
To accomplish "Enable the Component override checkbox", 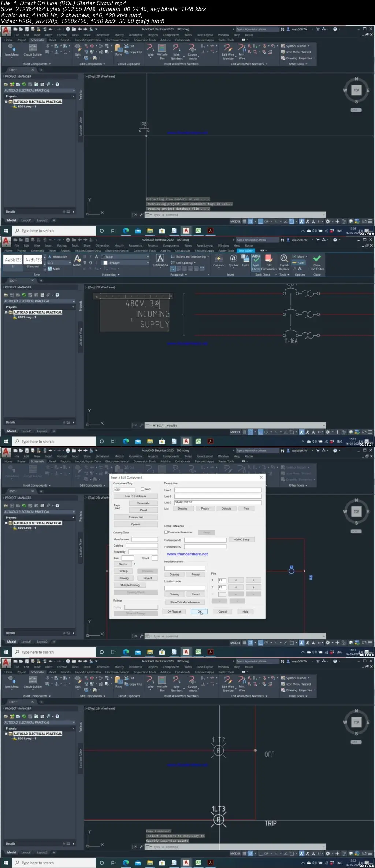I will [x=166, y=532].
